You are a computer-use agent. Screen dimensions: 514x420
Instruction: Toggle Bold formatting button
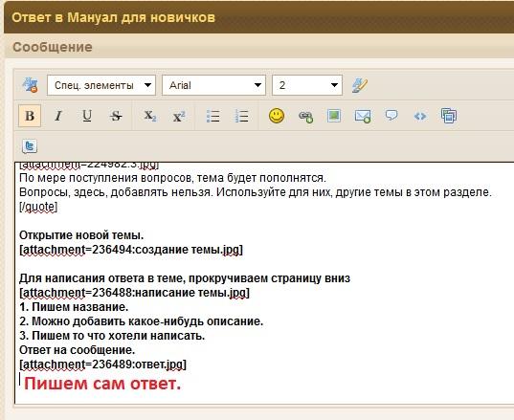pyautogui.click(x=30, y=116)
